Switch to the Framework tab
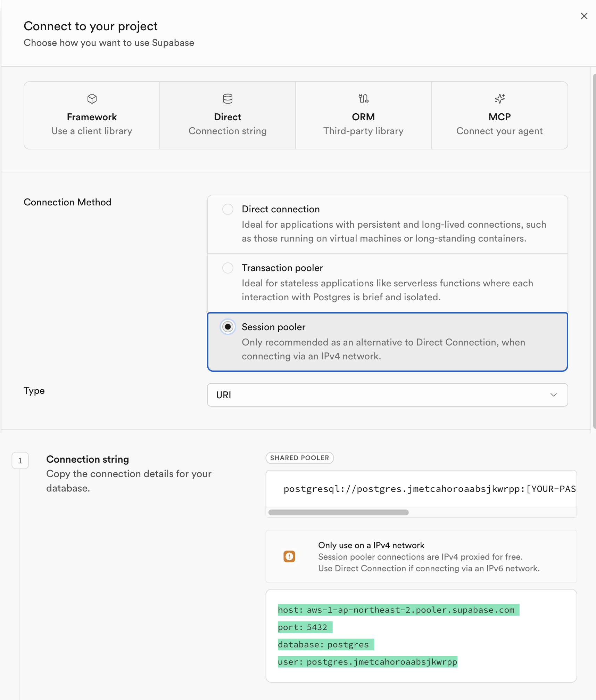596x700 pixels. pos(92,115)
